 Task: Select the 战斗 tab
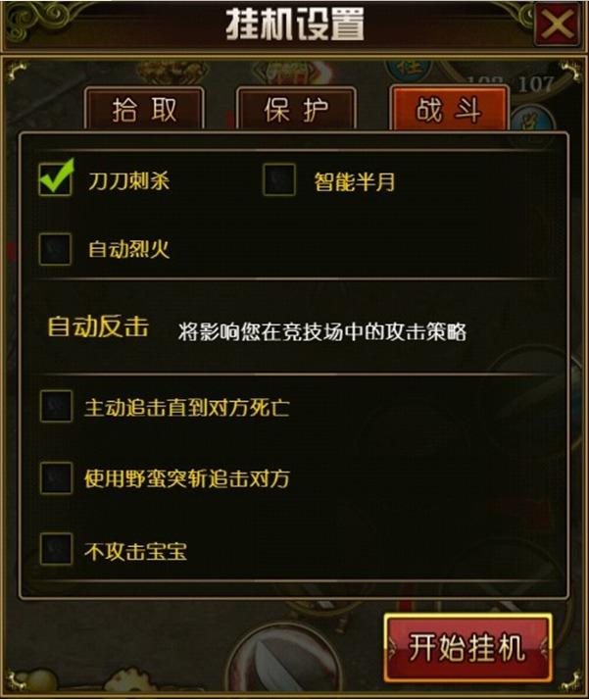[449, 109]
